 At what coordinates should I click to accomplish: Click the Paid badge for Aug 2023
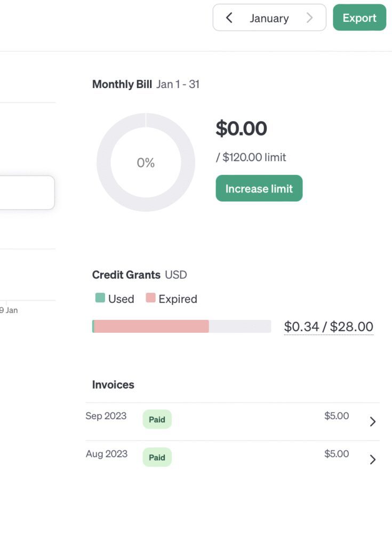click(157, 457)
